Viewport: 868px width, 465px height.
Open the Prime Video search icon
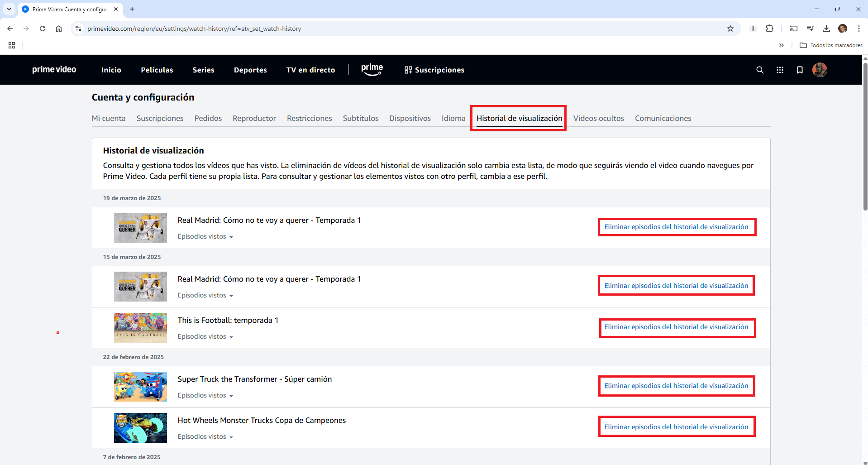coord(760,70)
